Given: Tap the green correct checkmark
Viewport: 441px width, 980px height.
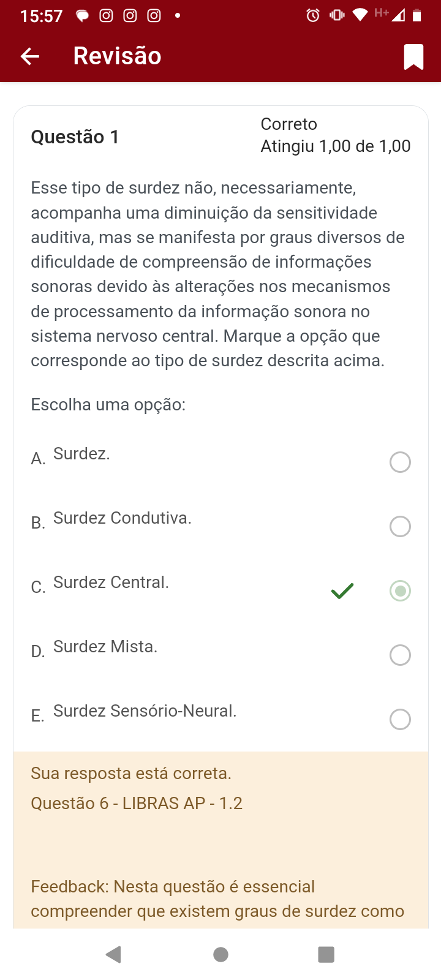Looking at the screenshot, I should [342, 591].
